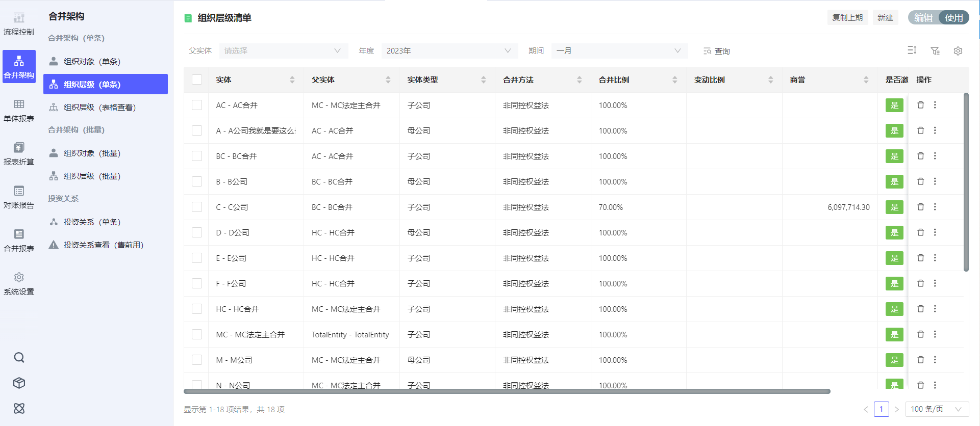Tick the checkbox for BC - BC合并 row
Image resolution: width=980 pixels, height=426 pixels.
click(x=197, y=156)
